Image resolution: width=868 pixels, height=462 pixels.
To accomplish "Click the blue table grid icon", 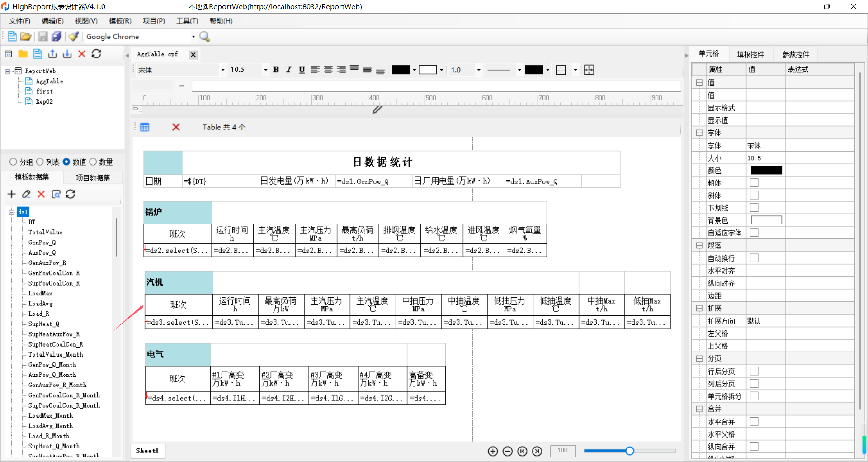I will 145,127.
